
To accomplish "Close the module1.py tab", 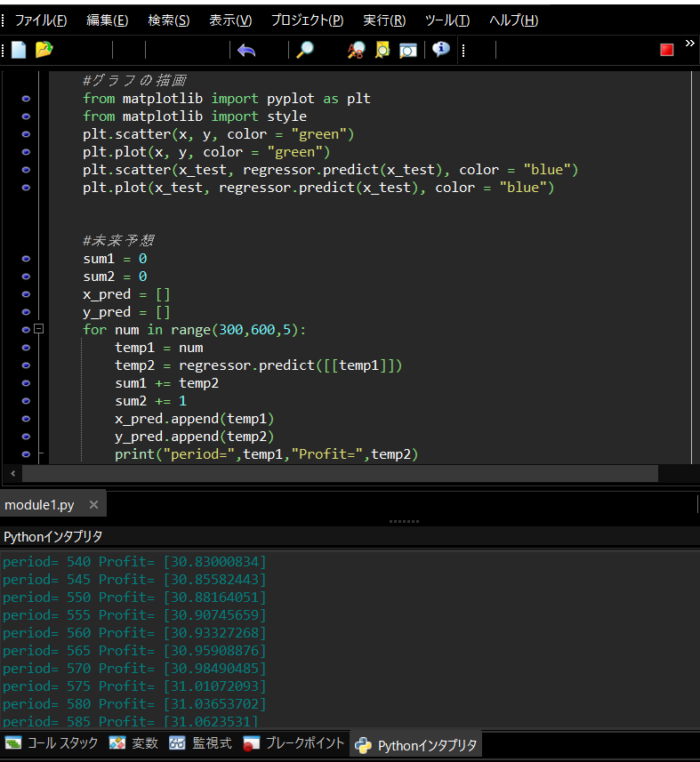I will pyautogui.click(x=93, y=505).
